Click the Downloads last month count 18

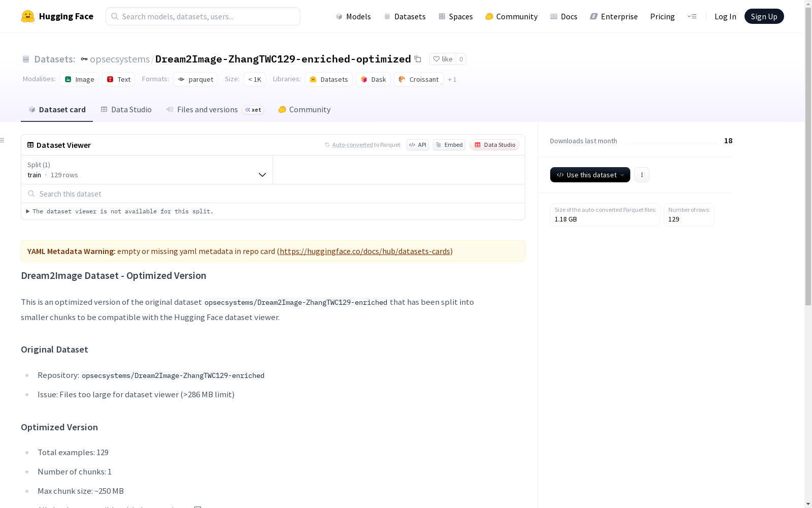pyautogui.click(x=728, y=141)
